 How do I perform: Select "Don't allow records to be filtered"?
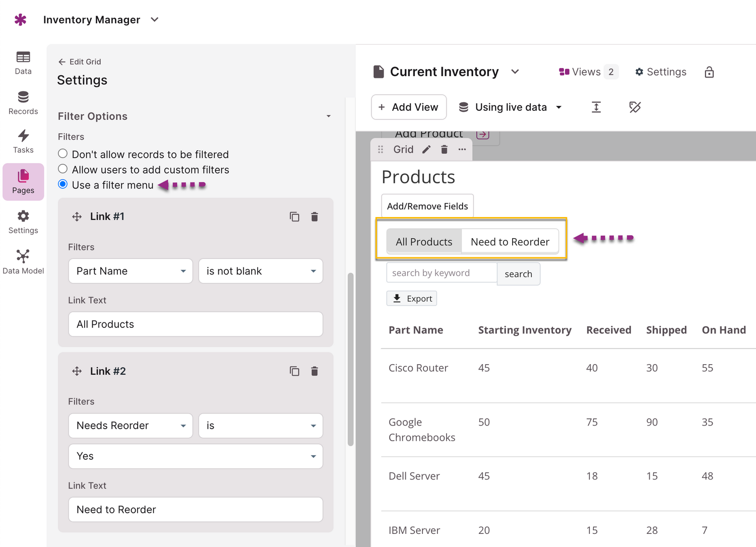[63, 154]
